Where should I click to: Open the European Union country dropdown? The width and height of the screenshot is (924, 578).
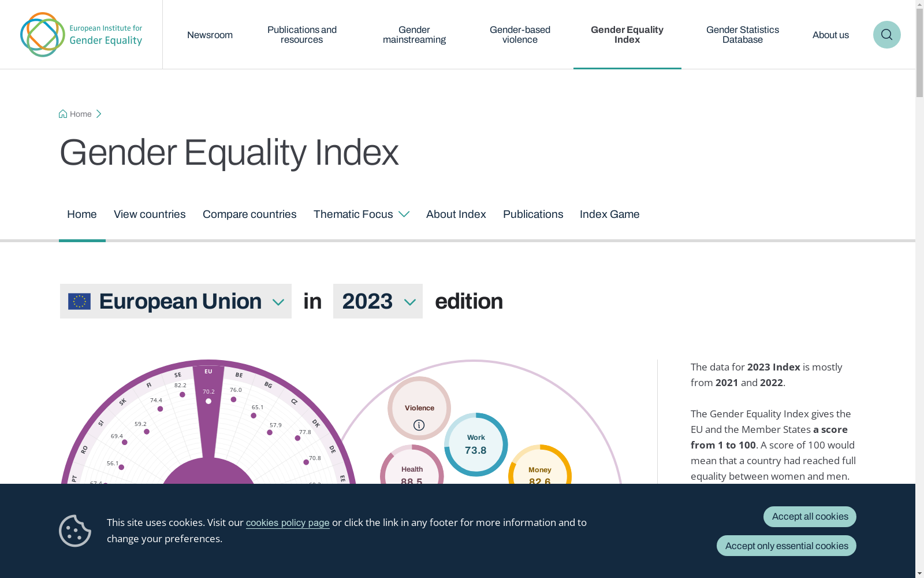pyautogui.click(x=176, y=301)
